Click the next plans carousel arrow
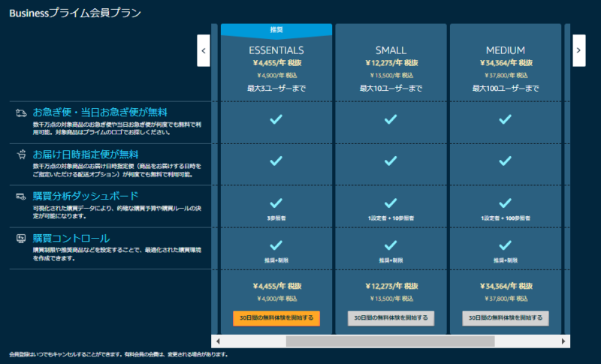The height and width of the screenshot is (364, 601). (x=578, y=50)
